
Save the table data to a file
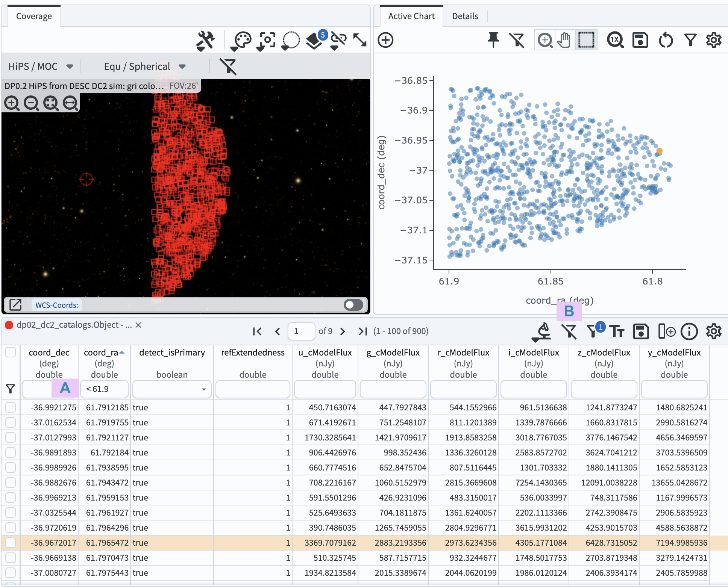click(x=641, y=331)
